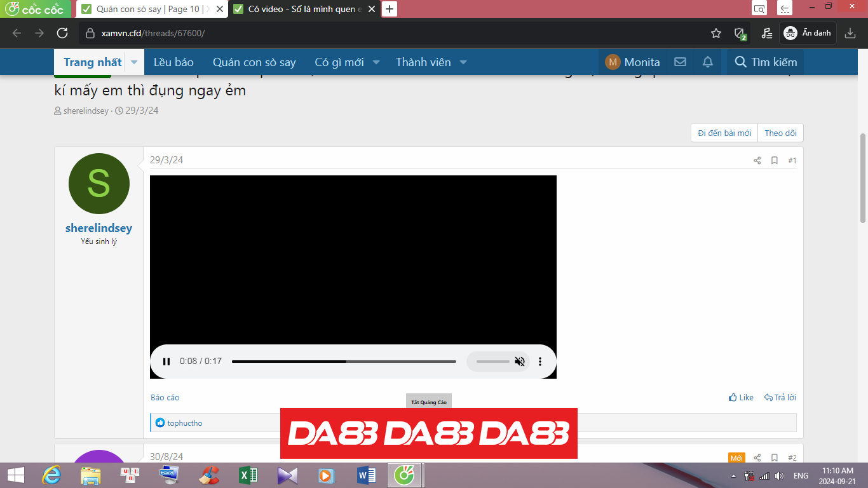Open Excel from the taskbar
The height and width of the screenshot is (488, 868).
click(247, 475)
